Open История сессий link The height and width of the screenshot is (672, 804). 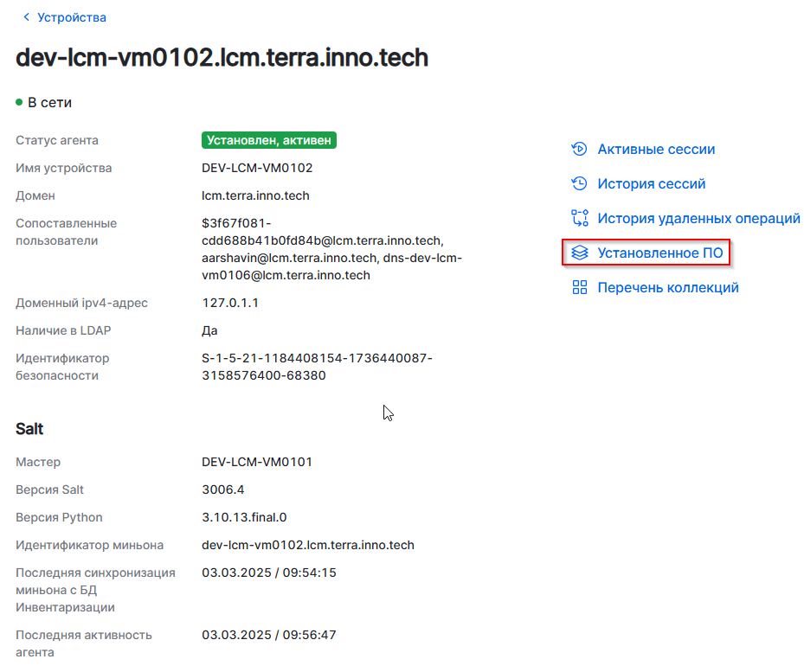652,183
